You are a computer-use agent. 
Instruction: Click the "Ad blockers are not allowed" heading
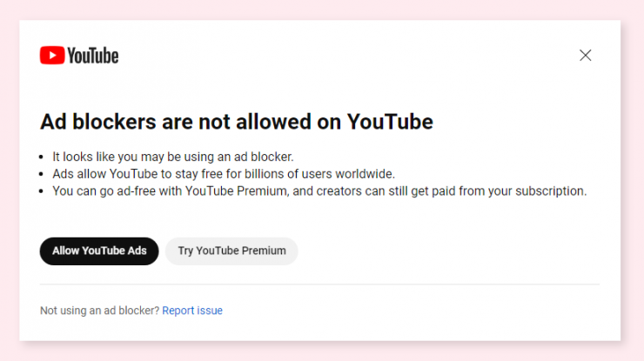tap(236, 122)
